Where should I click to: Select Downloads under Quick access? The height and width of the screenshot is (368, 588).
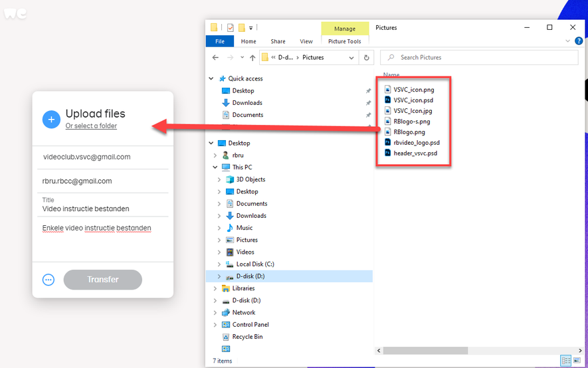247,103
